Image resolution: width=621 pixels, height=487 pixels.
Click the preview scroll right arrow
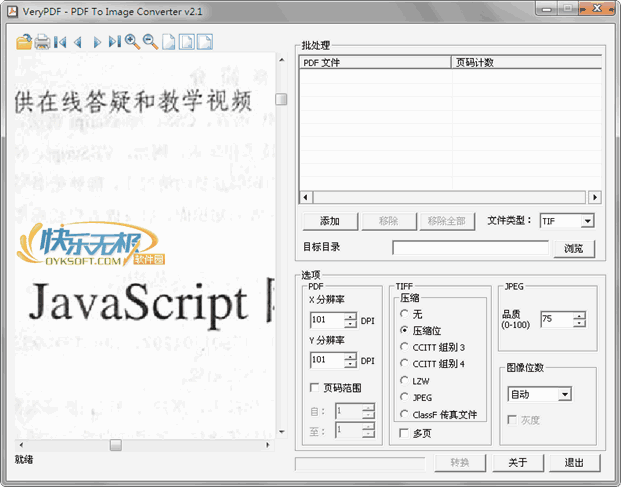[x=268, y=445]
